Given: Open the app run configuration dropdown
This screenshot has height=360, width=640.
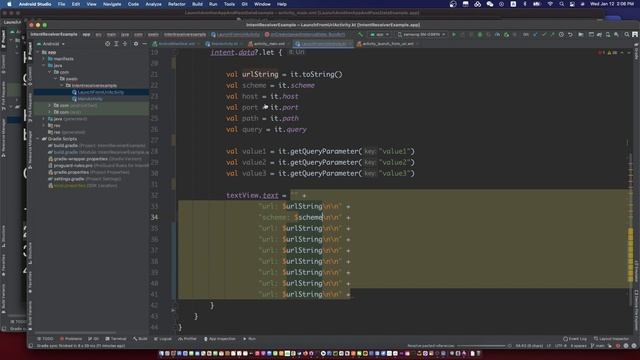Looking at the screenshot, I should tap(380, 35).
